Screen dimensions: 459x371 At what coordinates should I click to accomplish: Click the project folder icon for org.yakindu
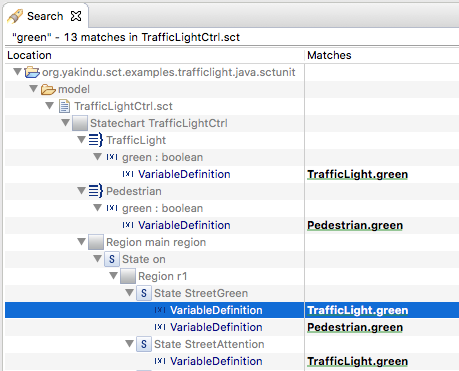point(32,72)
